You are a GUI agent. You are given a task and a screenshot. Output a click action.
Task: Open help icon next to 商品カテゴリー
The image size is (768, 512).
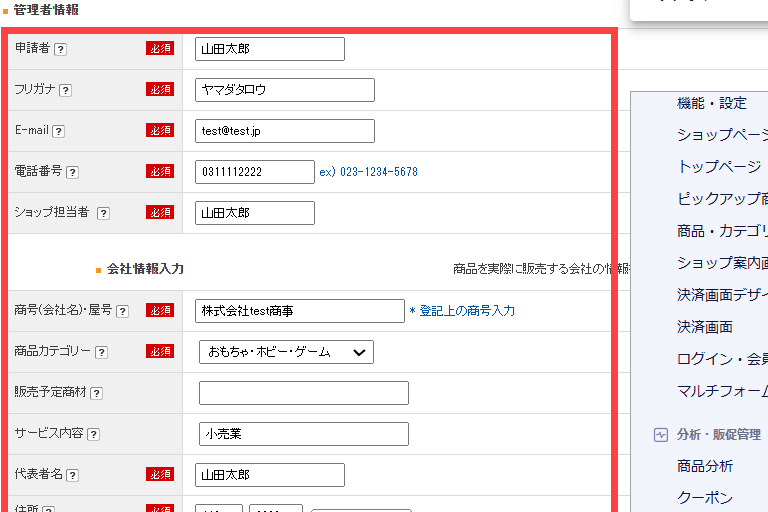[101, 353]
